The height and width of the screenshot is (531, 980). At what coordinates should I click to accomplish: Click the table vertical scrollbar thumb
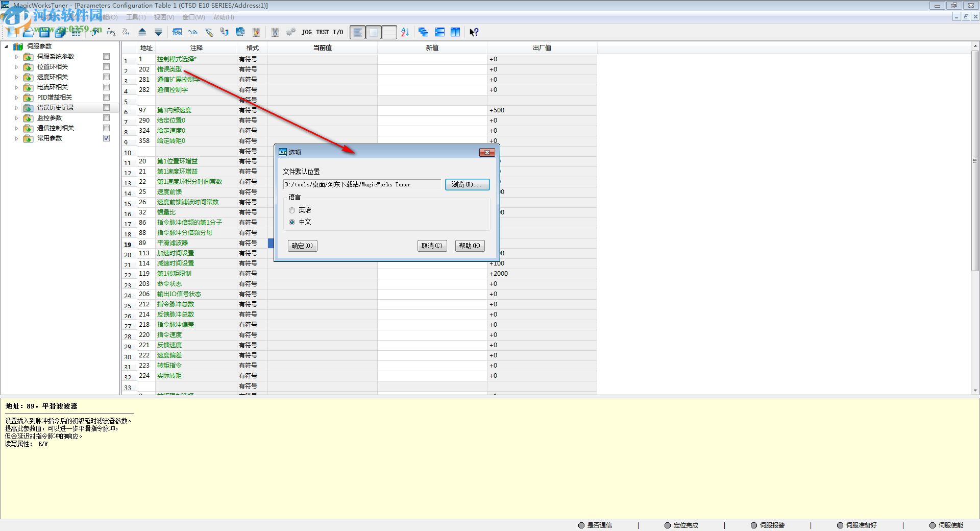coord(975,160)
